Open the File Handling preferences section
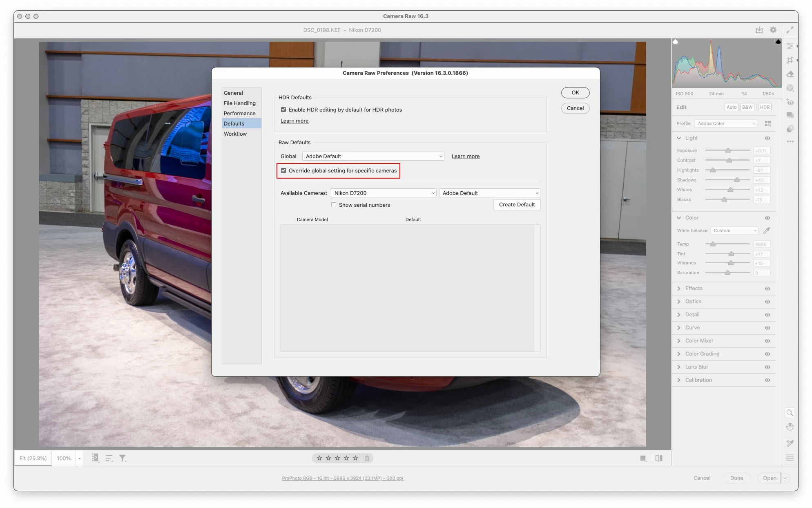This screenshot has height=508, width=812. [239, 103]
